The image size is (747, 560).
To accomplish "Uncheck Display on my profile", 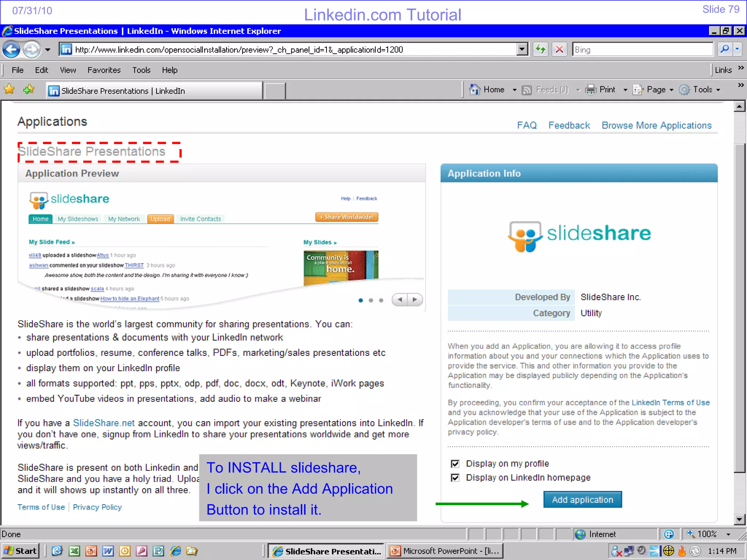I will [x=455, y=464].
